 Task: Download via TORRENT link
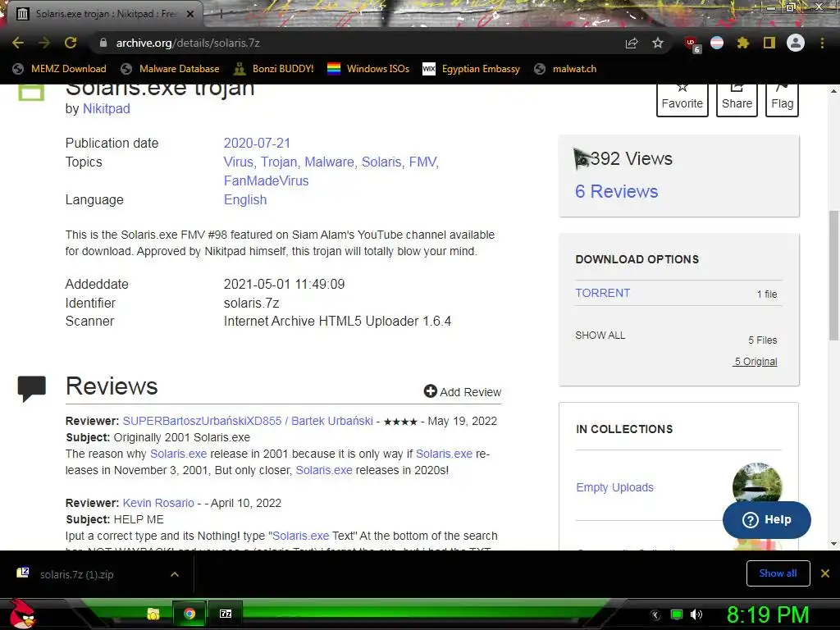(x=603, y=293)
